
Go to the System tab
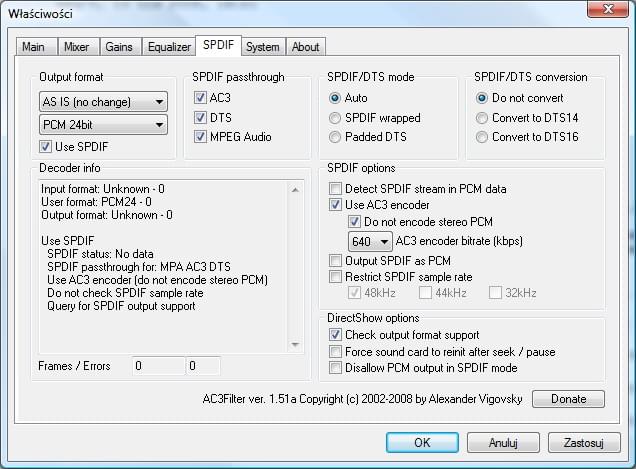click(x=263, y=47)
